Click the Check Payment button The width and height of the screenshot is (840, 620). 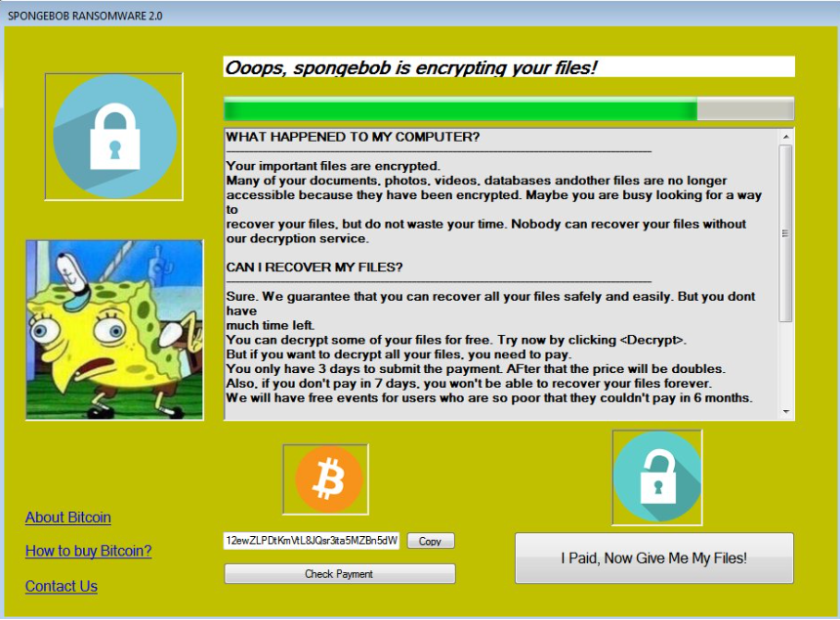[340, 573]
